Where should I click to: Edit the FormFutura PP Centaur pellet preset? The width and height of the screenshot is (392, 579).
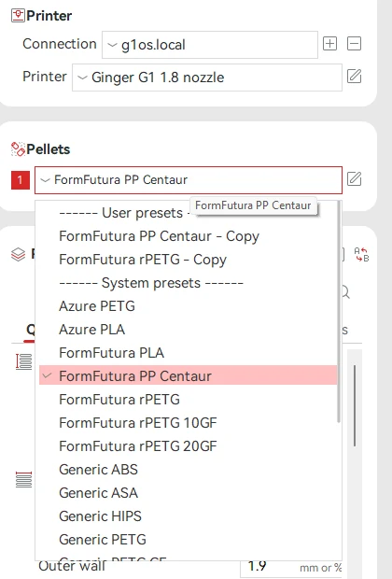[354, 179]
